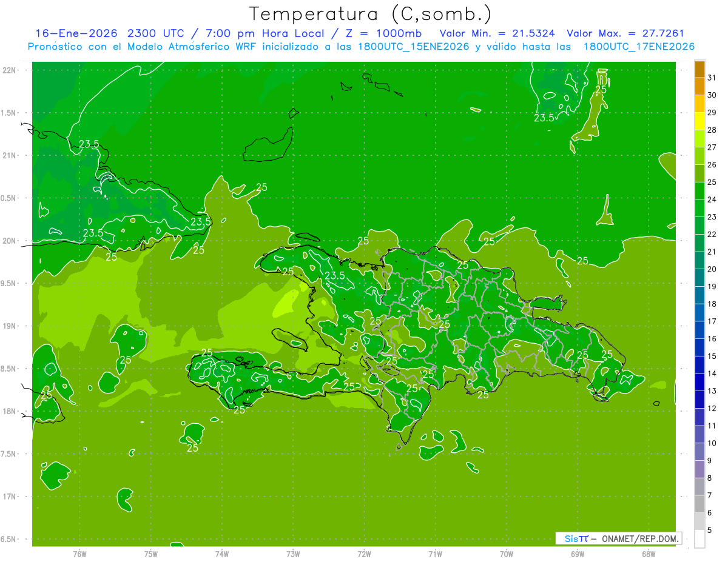The width and height of the screenshot is (728, 562).
Task: Click legend swatch between 23 and 24
Action: coord(700,208)
